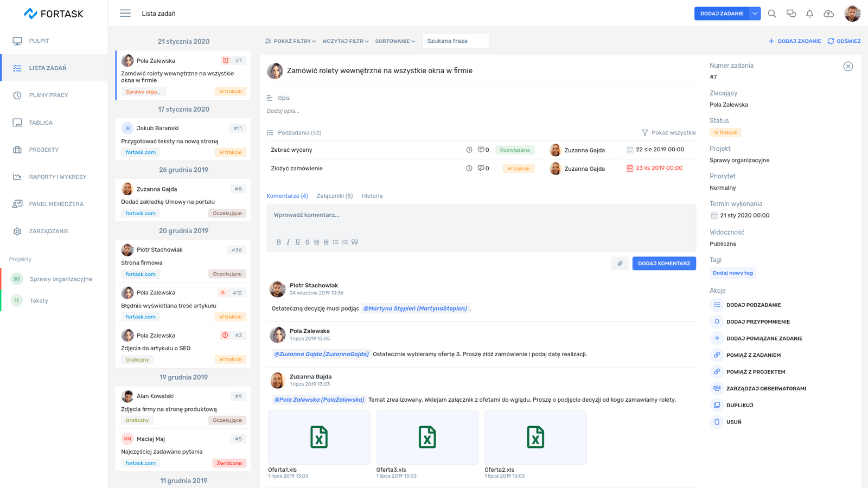Click the Odśwież refresh link

[x=844, y=41]
